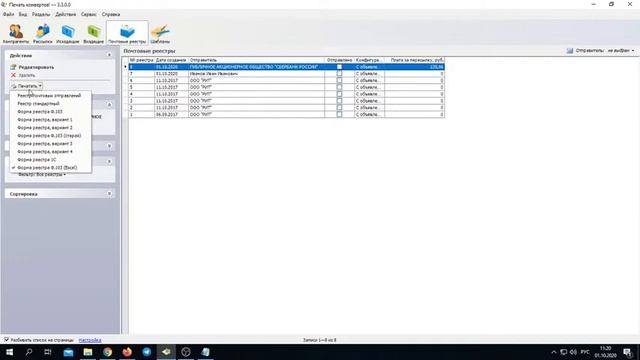This screenshot has height=360, width=640.
Task: Choose checked Форма реестра Ф.103 (Excel)
Action: 51,168
